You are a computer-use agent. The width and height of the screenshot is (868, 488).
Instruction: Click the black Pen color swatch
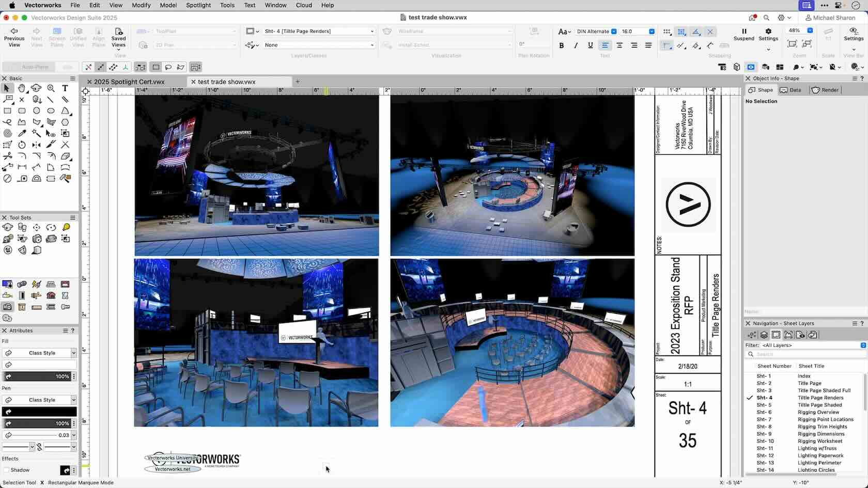coord(39,412)
